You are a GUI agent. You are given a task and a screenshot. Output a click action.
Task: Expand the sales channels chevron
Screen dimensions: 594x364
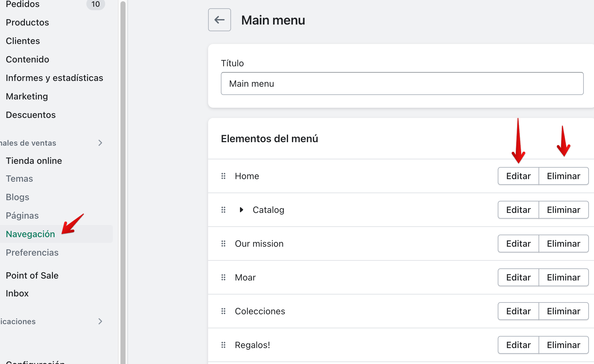100,143
